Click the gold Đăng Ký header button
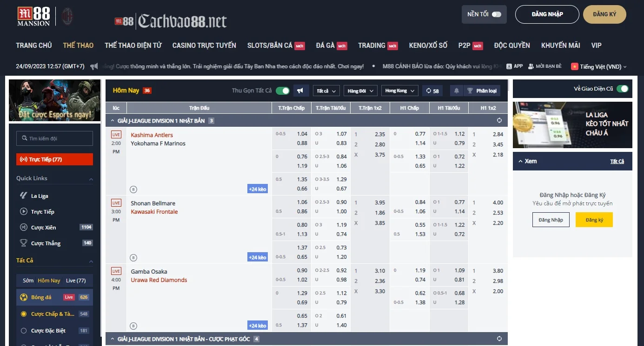Image resolution: width=644 pixels, height=346 pixels. 604,14
